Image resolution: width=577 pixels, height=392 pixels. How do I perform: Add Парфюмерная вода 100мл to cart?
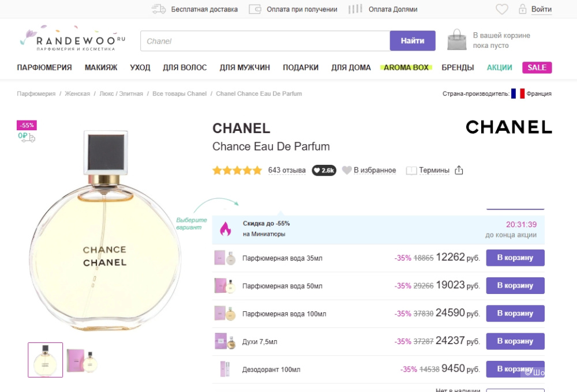[x=515, y=313]
